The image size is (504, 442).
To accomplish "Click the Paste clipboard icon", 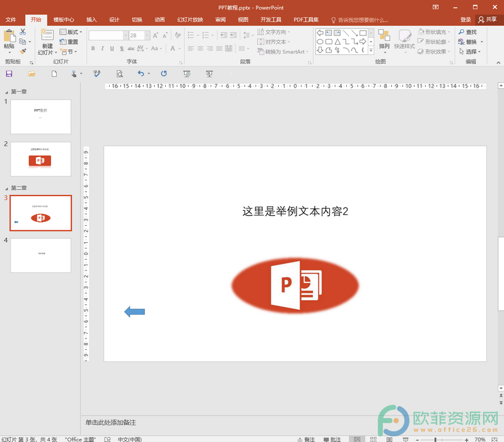I will click(x=9, y=36).
